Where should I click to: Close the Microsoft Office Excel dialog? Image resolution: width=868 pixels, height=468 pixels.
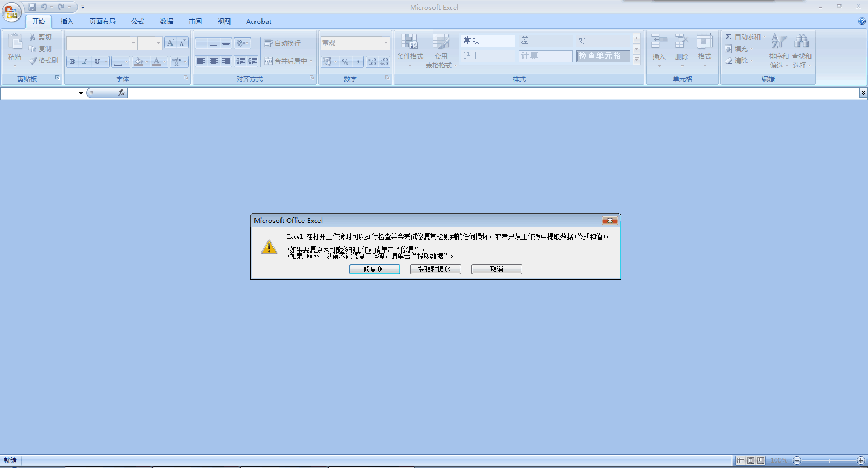click(610, 221)
